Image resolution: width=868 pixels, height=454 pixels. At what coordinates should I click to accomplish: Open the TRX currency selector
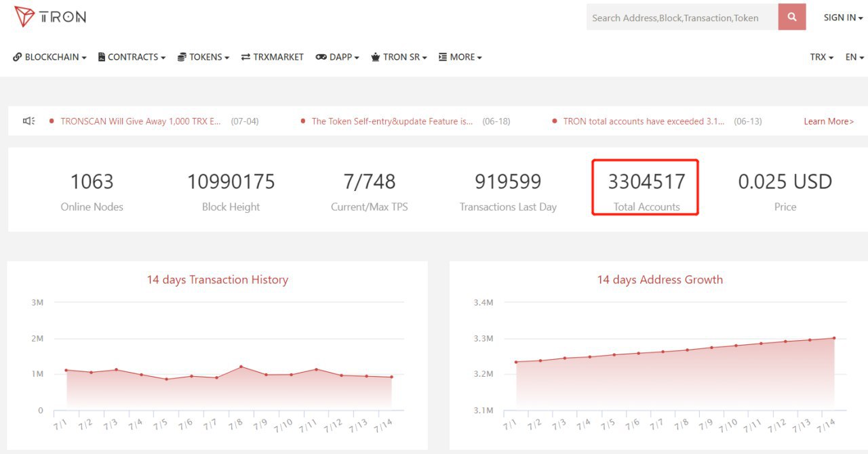point(822,57)
